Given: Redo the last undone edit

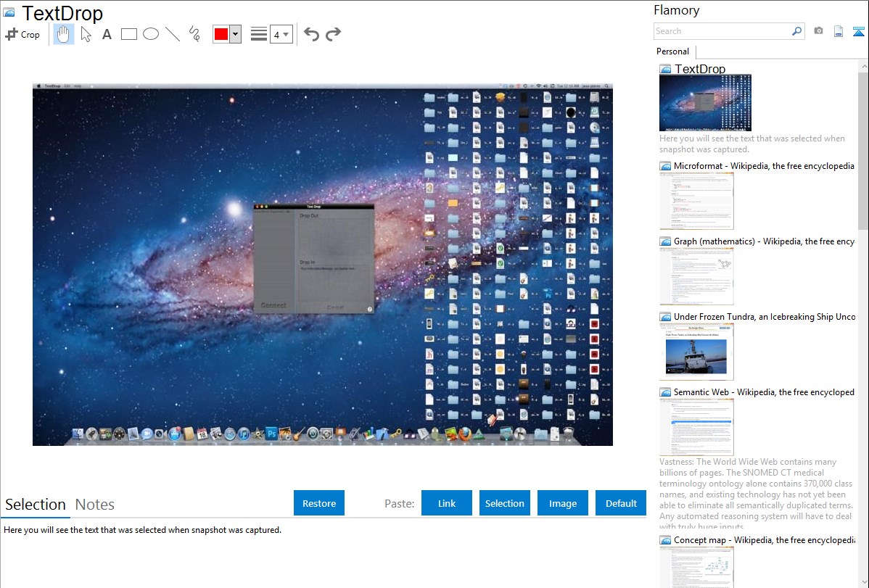Looking at the screenshot, I should click(x=333, y=34).
